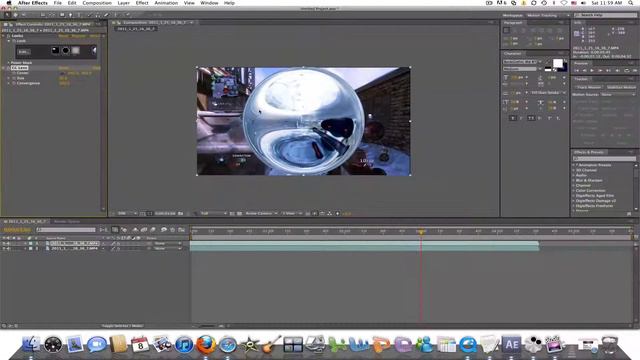Open parent dropdown for layer 1
Viewport: 640px width, 360px height.
coord(168,243)
